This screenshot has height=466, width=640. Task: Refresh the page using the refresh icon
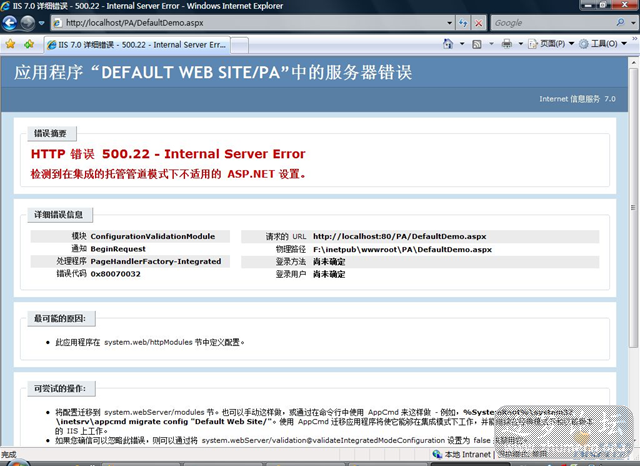463,23
